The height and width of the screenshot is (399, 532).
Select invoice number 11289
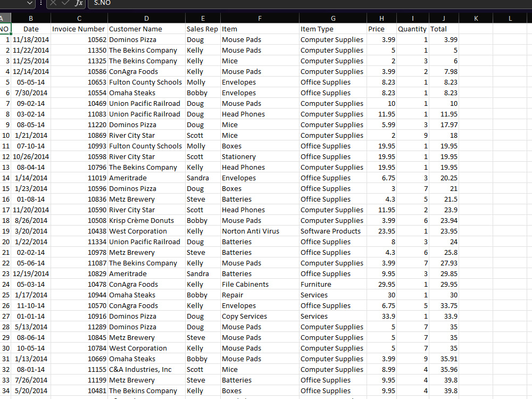click(79, 327)
